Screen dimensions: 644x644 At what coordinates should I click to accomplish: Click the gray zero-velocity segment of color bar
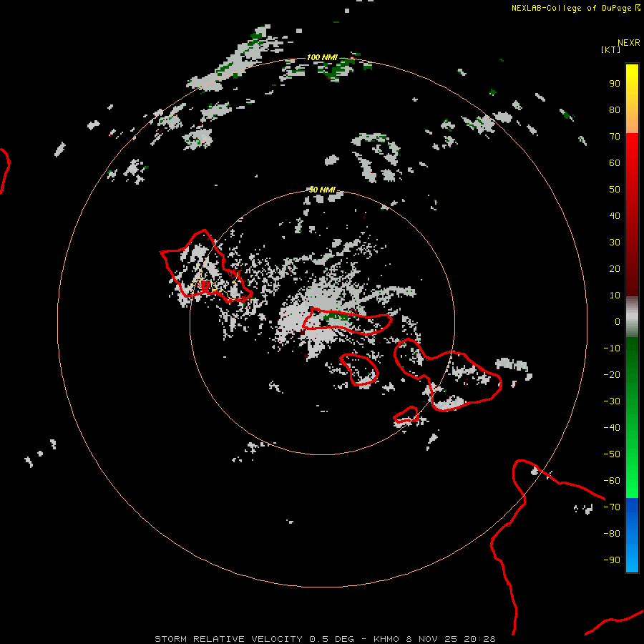632,317
